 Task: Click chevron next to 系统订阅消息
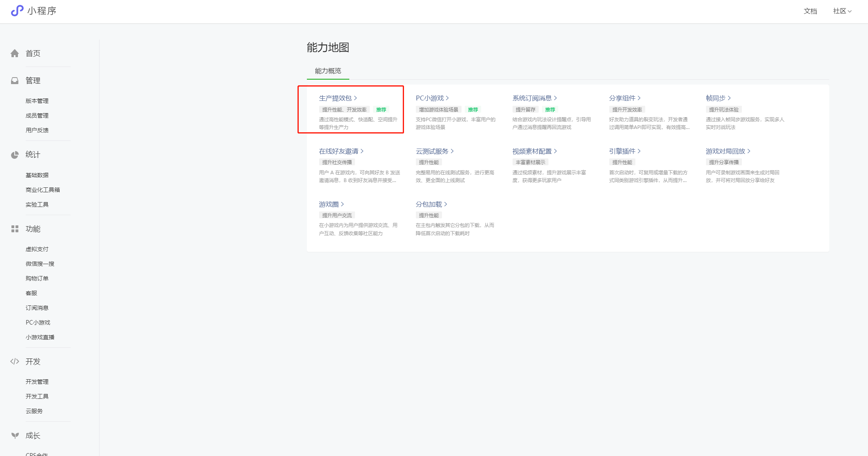pyautogui.click(x=555, y=98)
